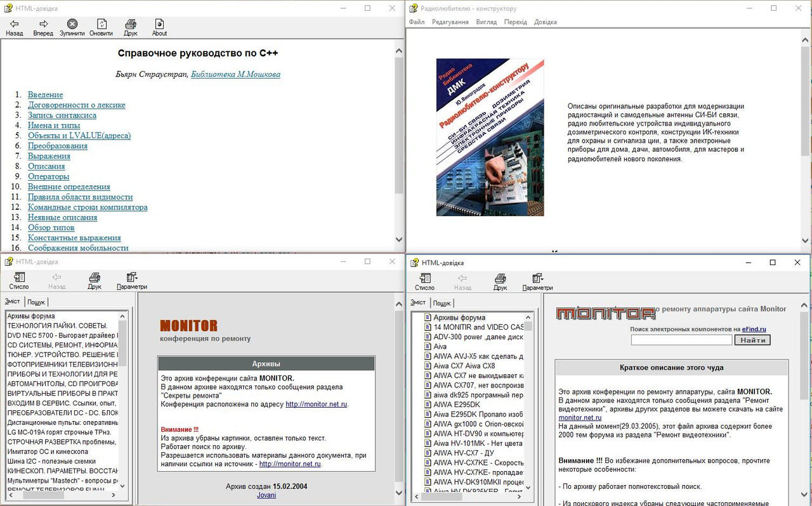Click the Найти search button
Image resolution: width=812 pixels, height=506 pixels.
[x=752, y=340]
